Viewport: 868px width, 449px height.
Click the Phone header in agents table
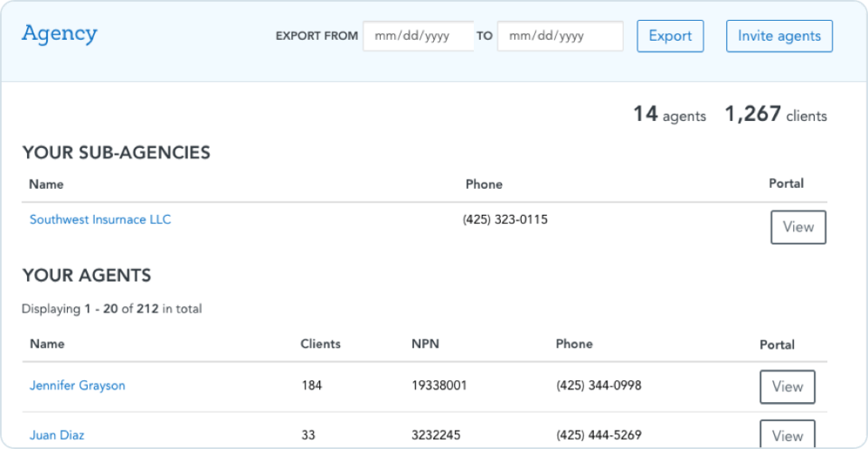pos(574,344)
